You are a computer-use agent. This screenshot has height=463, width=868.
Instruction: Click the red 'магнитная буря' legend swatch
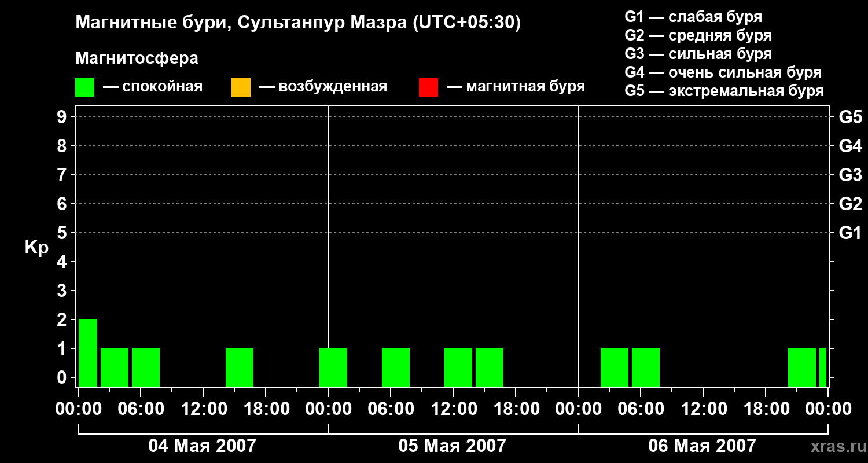(x=428, y=87)
